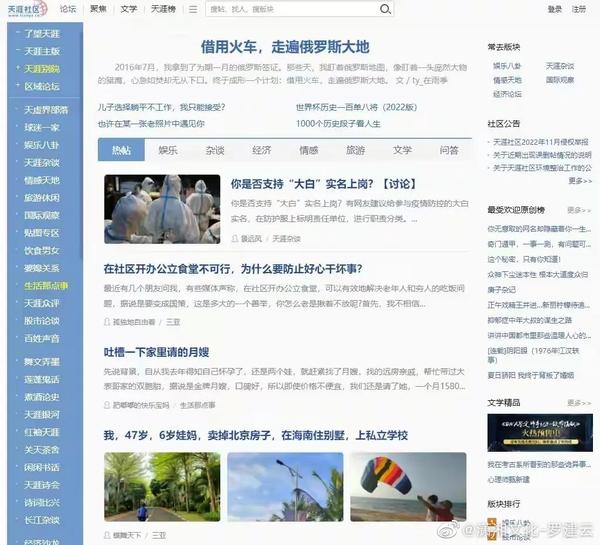Click 论坛 in the top navigation
Image resolution: width=600 pixels, height=545 pixels.
point(68,9)
